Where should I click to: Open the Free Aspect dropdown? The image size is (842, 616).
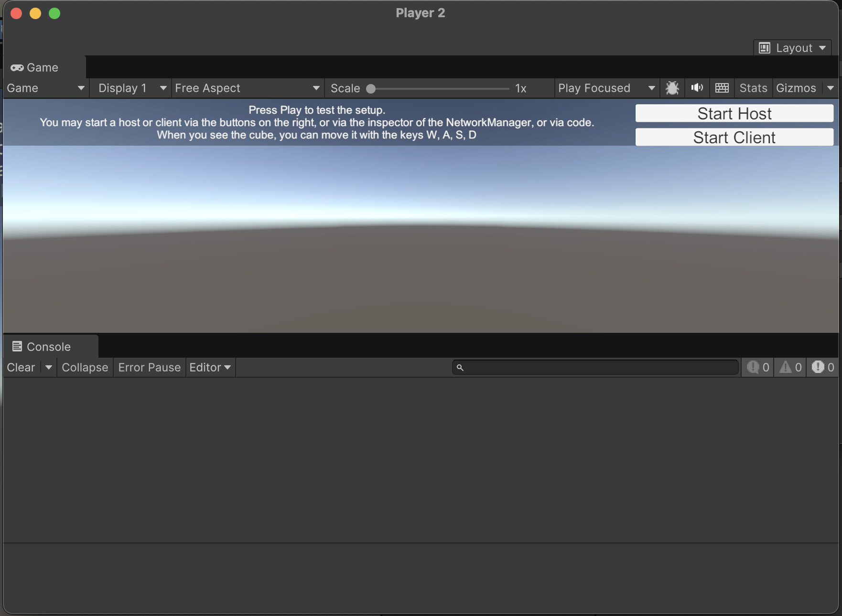[246, 88]
